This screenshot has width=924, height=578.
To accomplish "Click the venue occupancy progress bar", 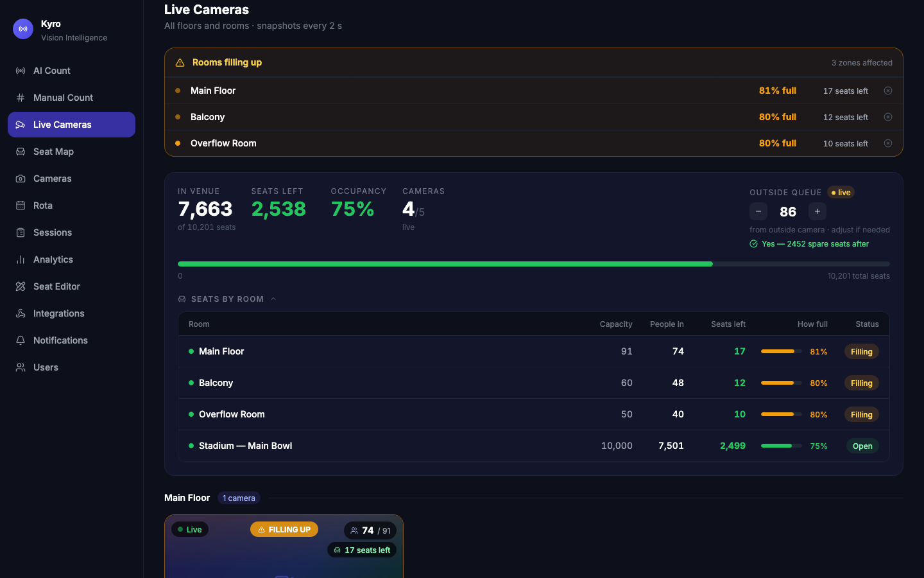I will point(534,264).
